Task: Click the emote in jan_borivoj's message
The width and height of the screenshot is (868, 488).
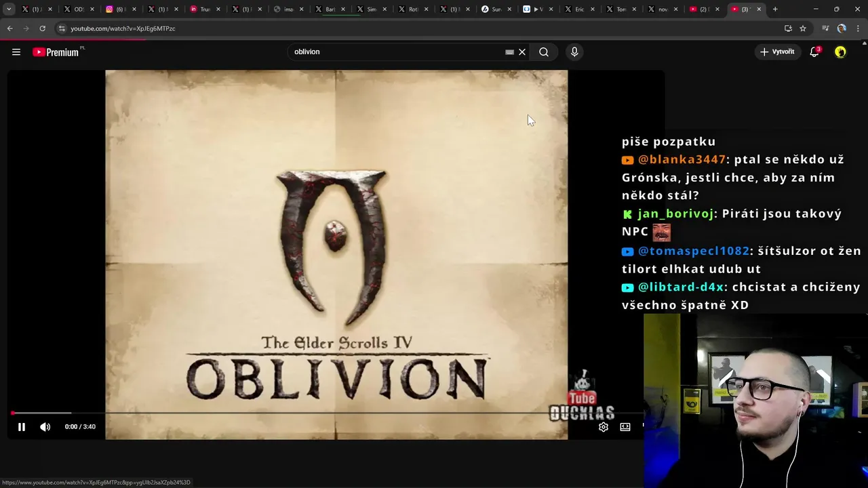Action: click(x=661, y=232)
